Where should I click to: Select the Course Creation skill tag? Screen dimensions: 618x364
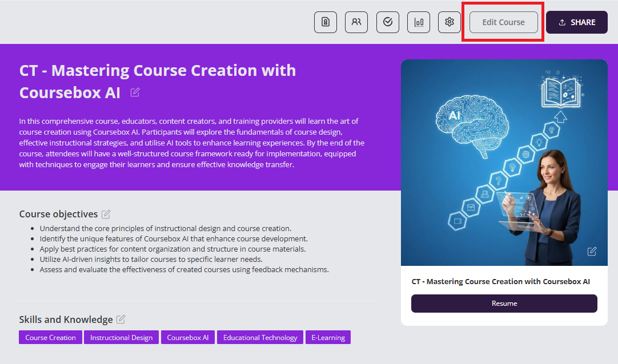pyautogui.click(x=50, y=338)
